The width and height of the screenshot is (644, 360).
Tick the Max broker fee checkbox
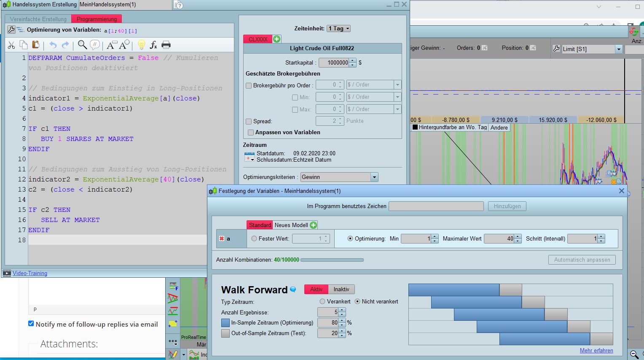[295, 110]
